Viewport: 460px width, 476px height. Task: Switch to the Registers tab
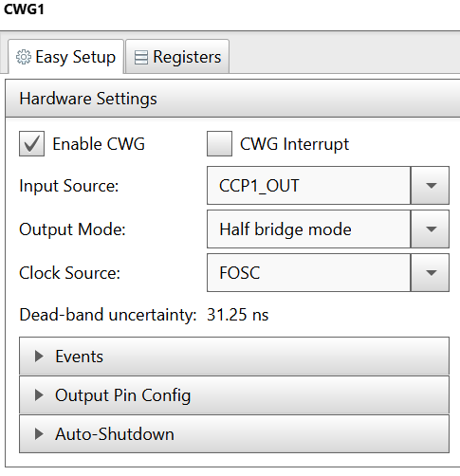[177, 57]
